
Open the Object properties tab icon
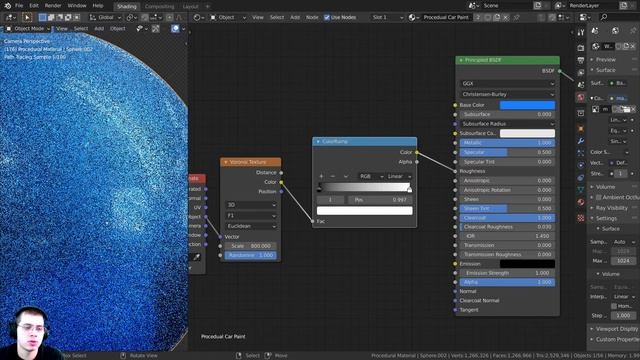(x=581, y=129)
